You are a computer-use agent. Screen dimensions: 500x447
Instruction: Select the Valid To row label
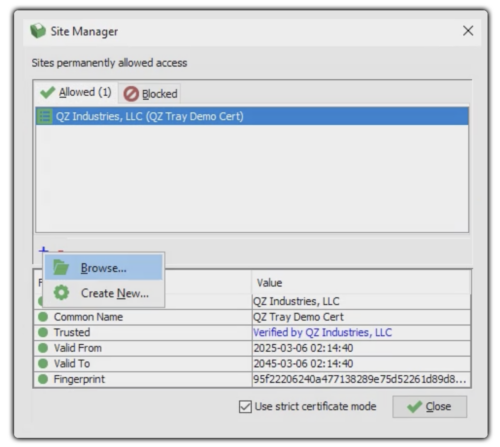[x=72, y=363]
